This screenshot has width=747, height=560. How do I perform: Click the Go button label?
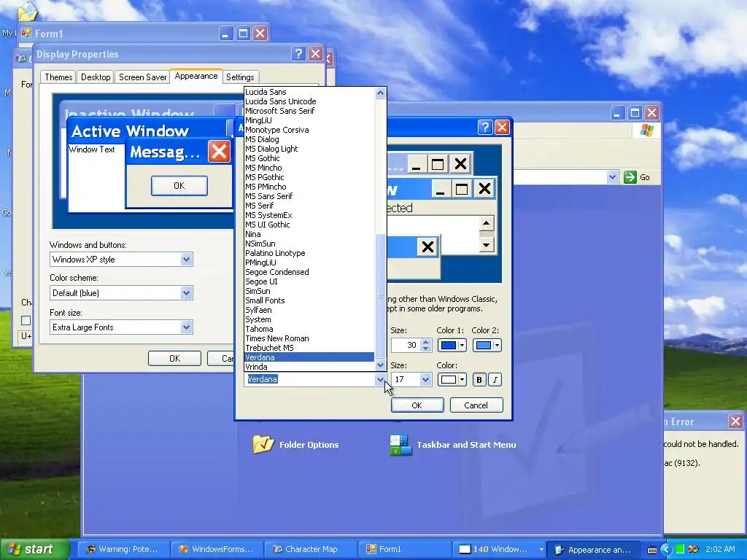pyautogui.click(x=645, y=177)
